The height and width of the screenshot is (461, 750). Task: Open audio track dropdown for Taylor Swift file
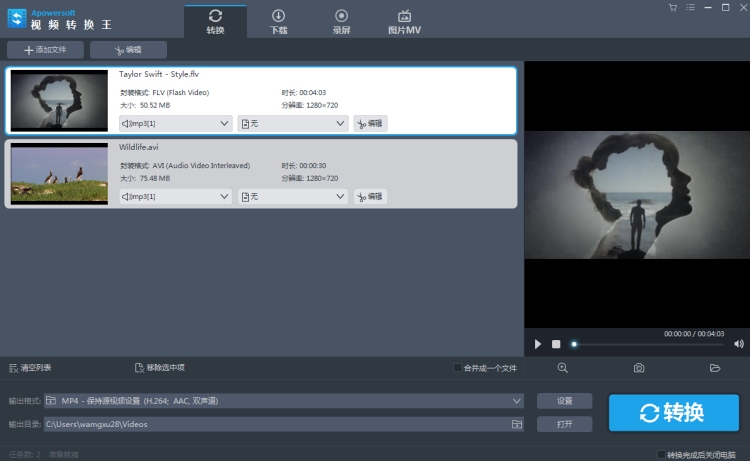tap(176, 123)
